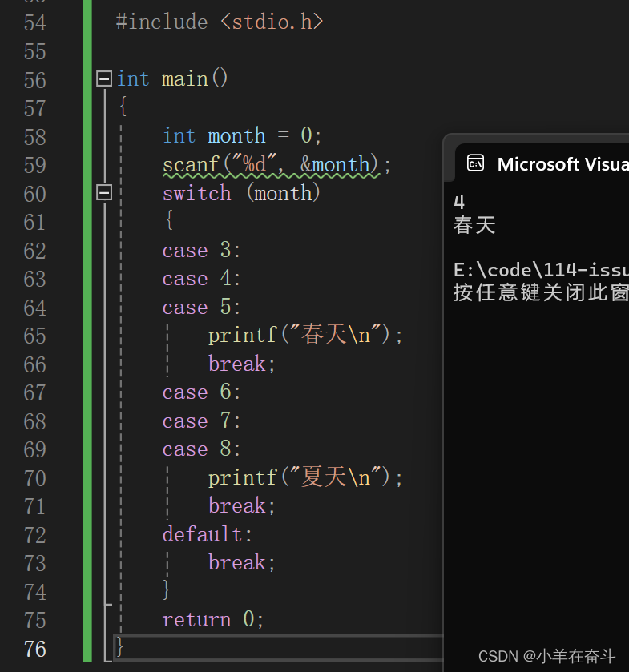This screenshot has height=672, width=629.
Task: Click line number 76 in the margin
Action: tap(35, 649)
